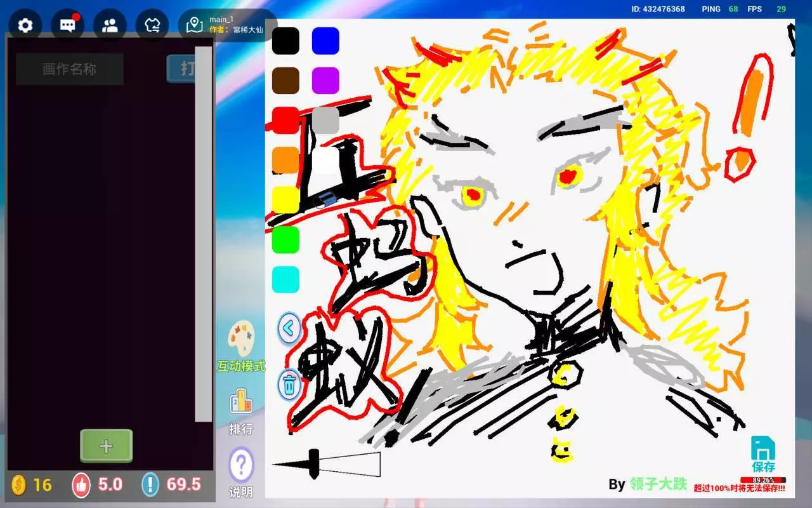Viewport: 812px width, 508px height.
Task: Open the settings gear menu
Action: (x=25, y=25)
